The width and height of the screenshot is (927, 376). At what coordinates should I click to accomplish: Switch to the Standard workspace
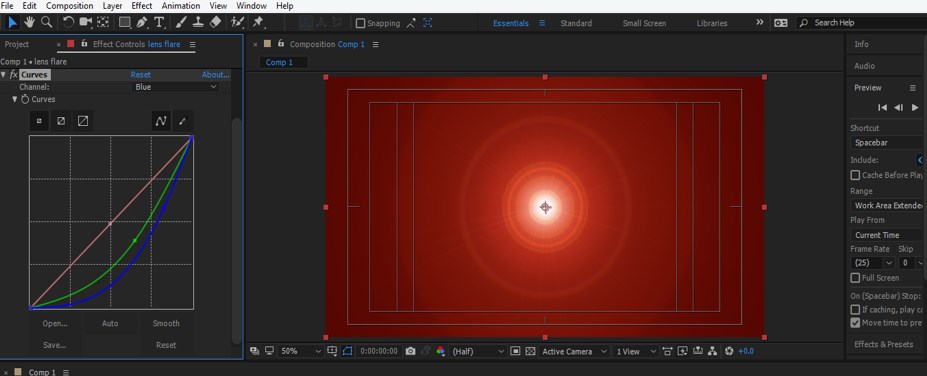tap(576, 23)
